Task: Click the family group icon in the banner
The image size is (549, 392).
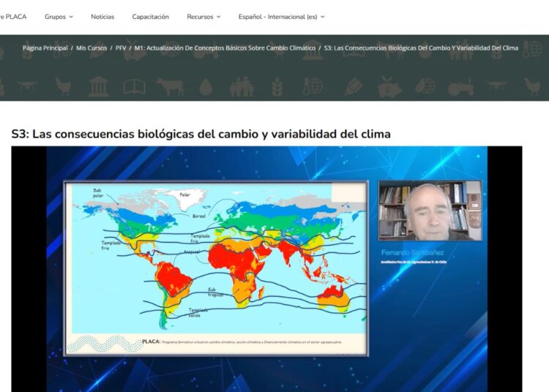Action: point(242,87)
